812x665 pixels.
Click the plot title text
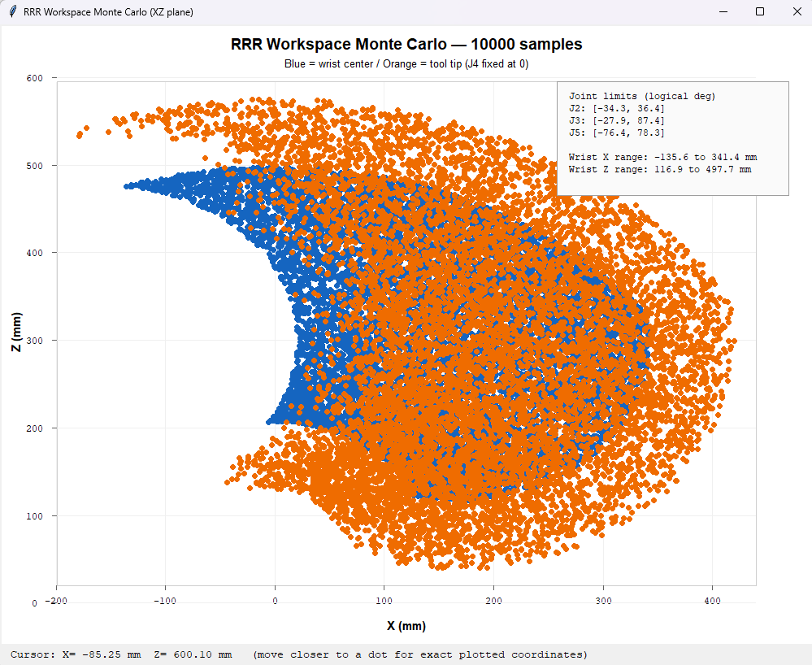click(x=406, y=45)
